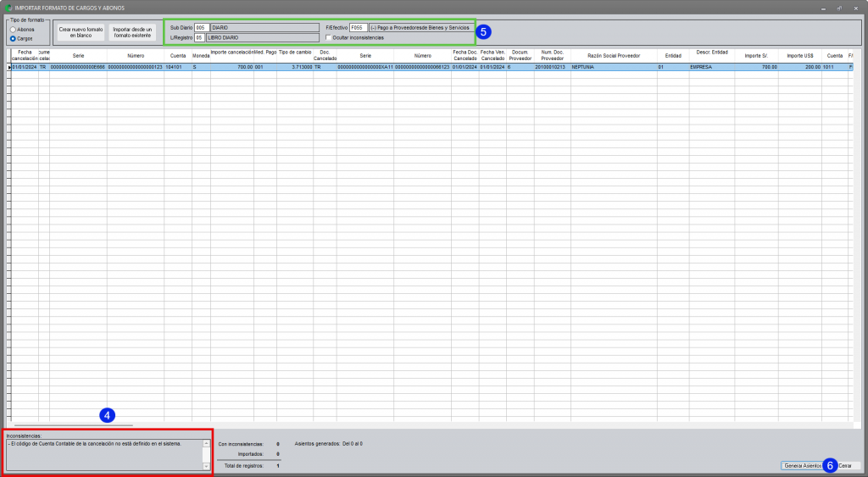Click cell with account 104101

tap(178, 67)
